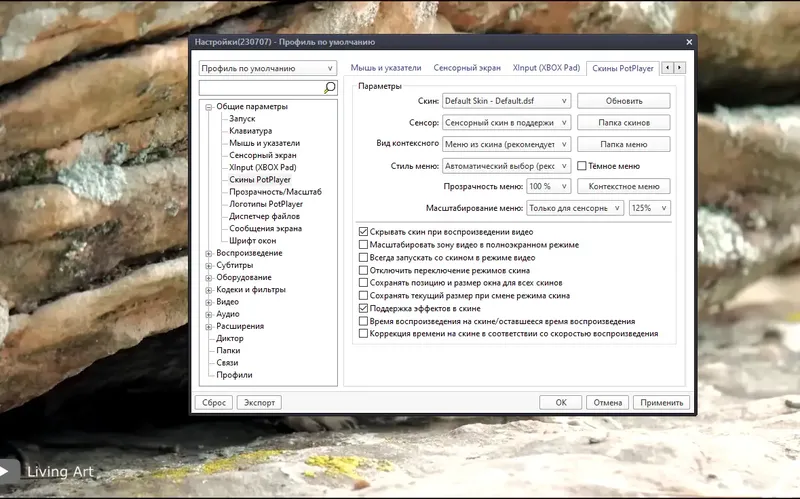Select Запуск in the settings tree
The height and width of the screenshot is (499, 800).
(242, 118)
